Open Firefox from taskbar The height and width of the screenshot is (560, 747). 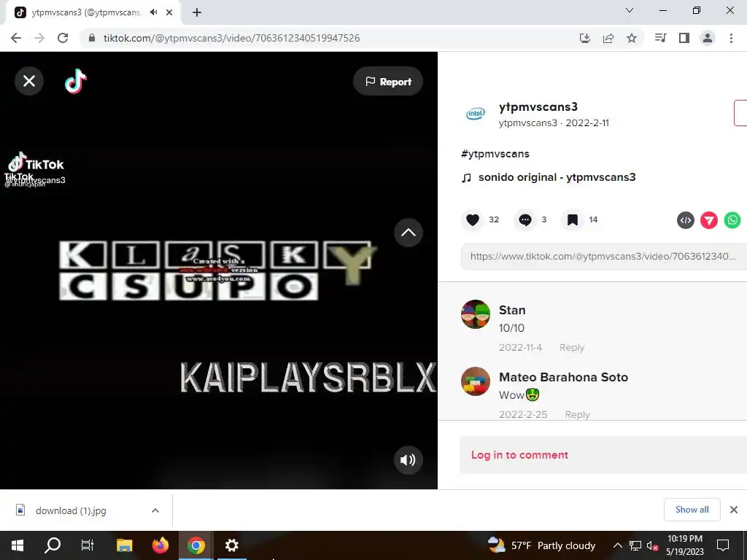coord(160,545)
